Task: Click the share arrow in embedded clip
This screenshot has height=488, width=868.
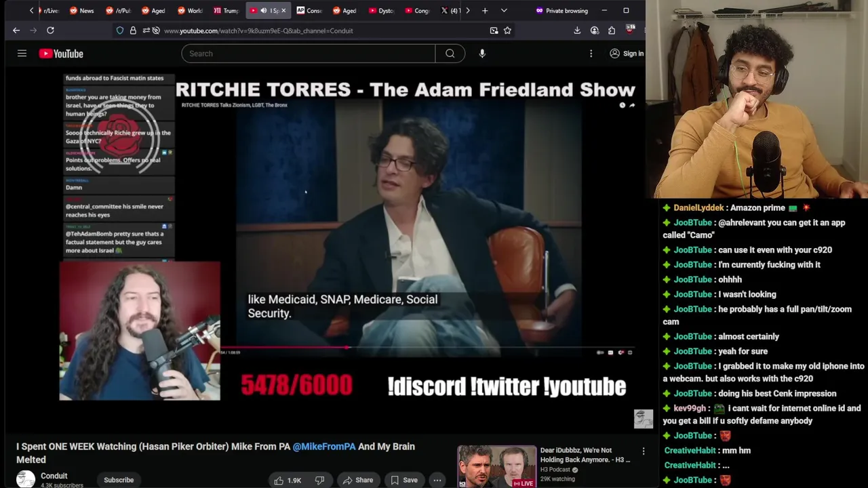Action: pos(632,105)
